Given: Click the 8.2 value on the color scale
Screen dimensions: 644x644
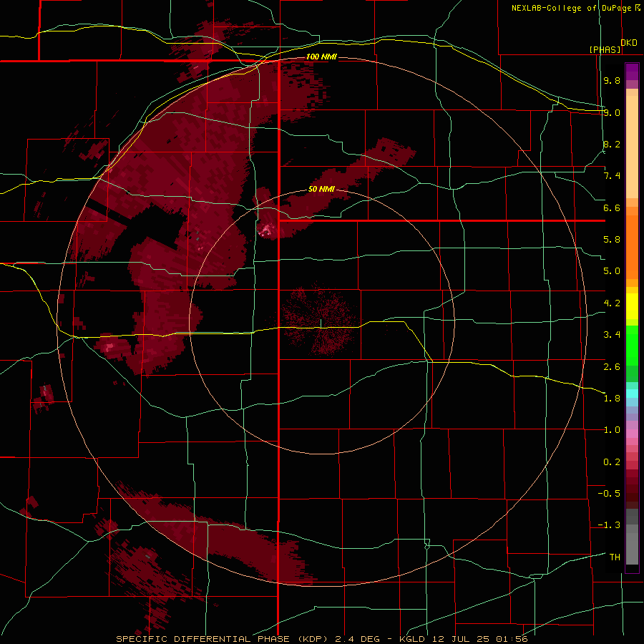Looking at the screenshot, I should pyautogui.click(x=612, y=144).
